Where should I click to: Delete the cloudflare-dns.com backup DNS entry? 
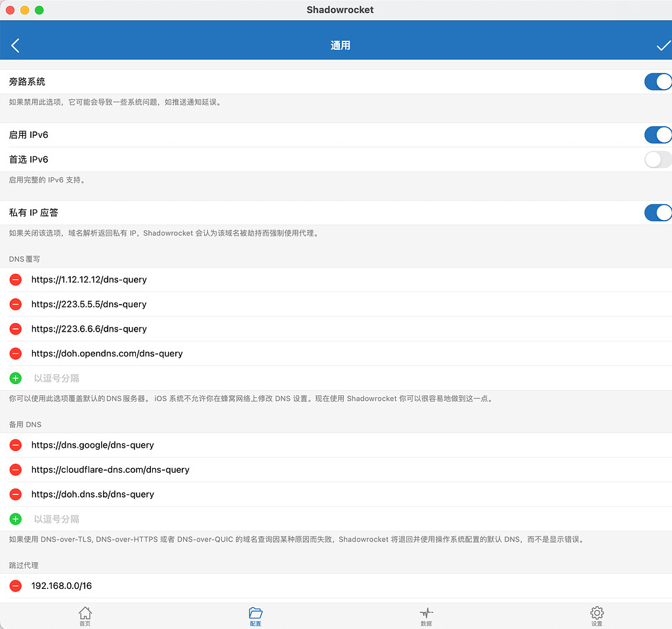(x=16, y=470)
